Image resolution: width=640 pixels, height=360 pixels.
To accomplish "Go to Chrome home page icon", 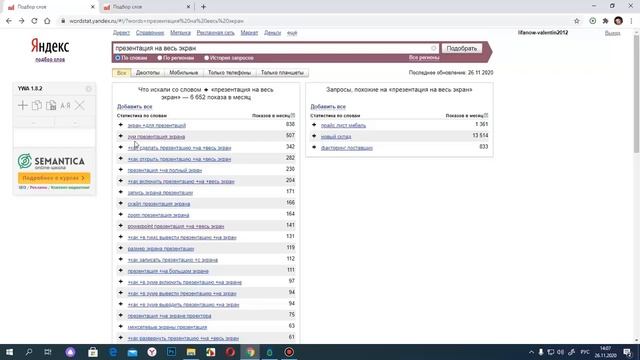I will [47, 21].
